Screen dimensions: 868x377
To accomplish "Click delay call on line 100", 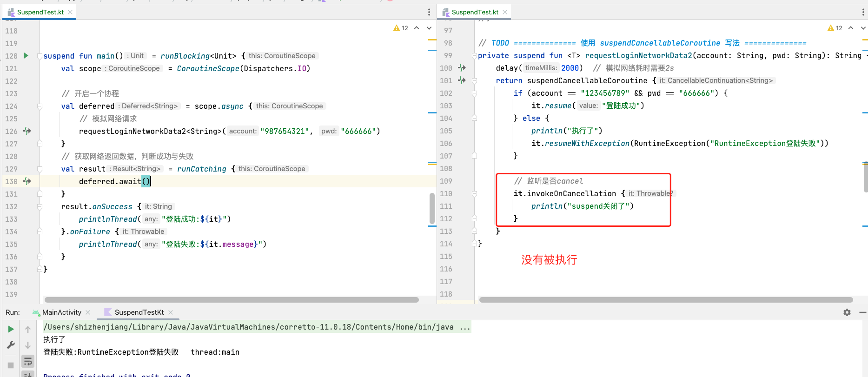I will pos(507,68).
